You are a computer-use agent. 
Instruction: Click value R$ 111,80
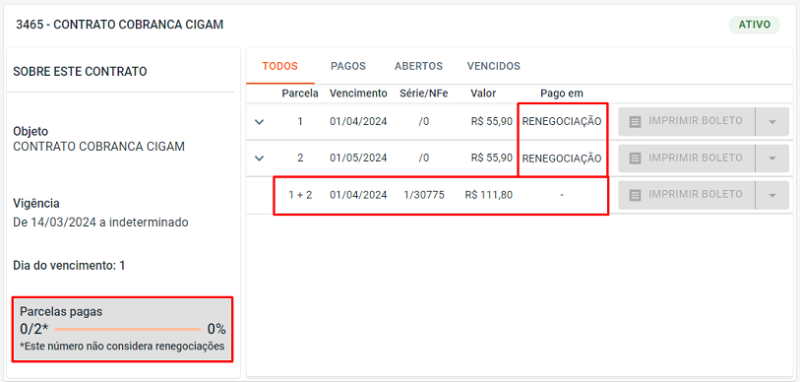click(x=489, y=195)
